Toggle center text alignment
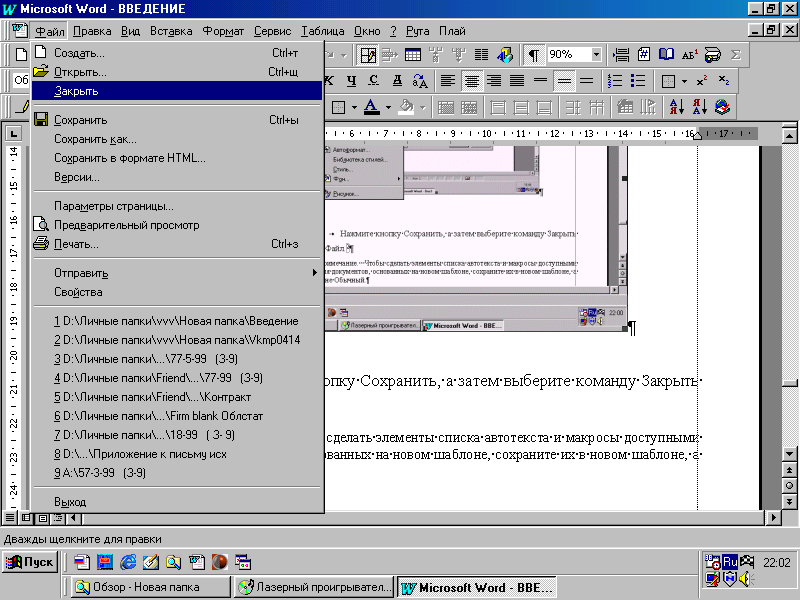Image resolution: width=800 pixels, height=600 pixels. [471, 81]
